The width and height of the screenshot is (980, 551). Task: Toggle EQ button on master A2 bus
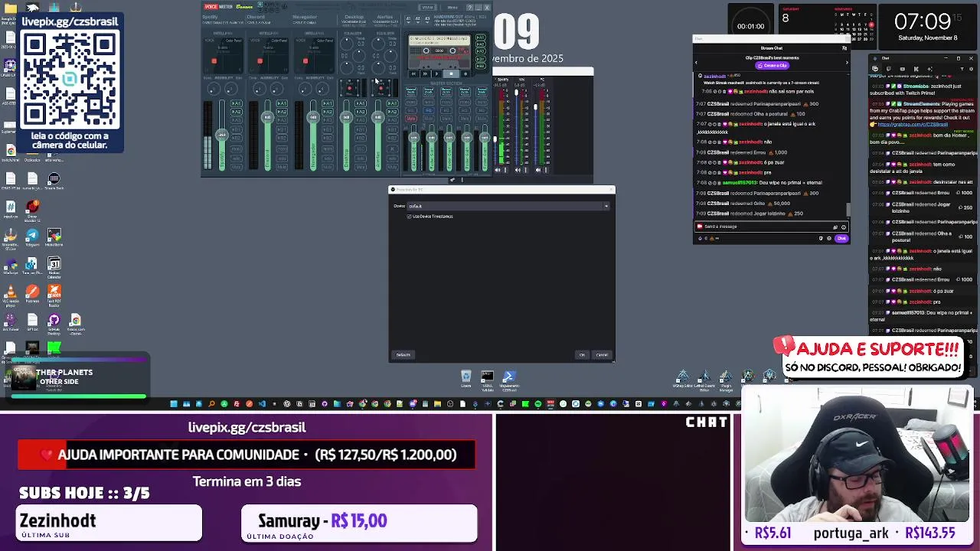[429, 110]
